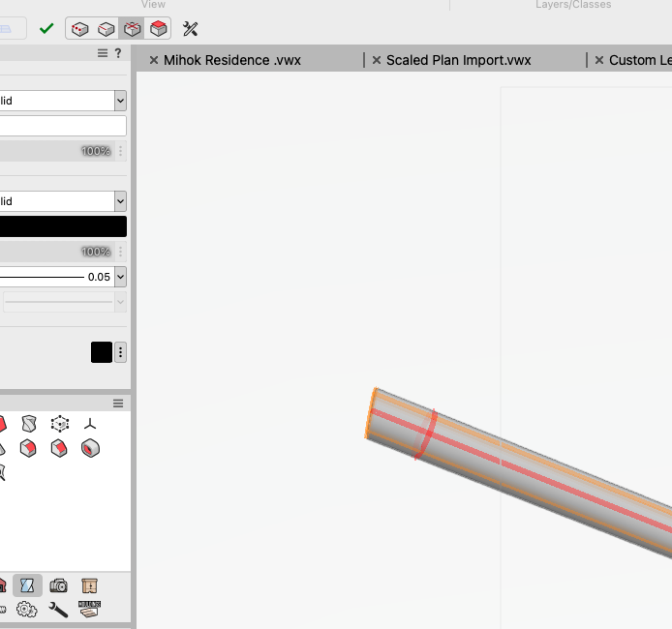This screenshot has height=629, width=672.
Task: Switch to Mihok Residence .vwx tab
Action: 231,60
